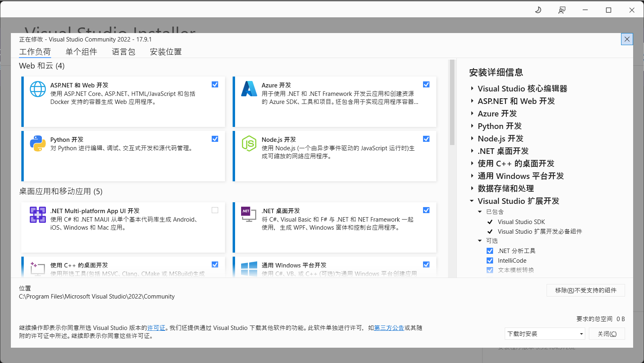Uncheck 通用 Windows 平台开发 checkbox
This screenshot has width=644, height=363.
click(426, 265)
